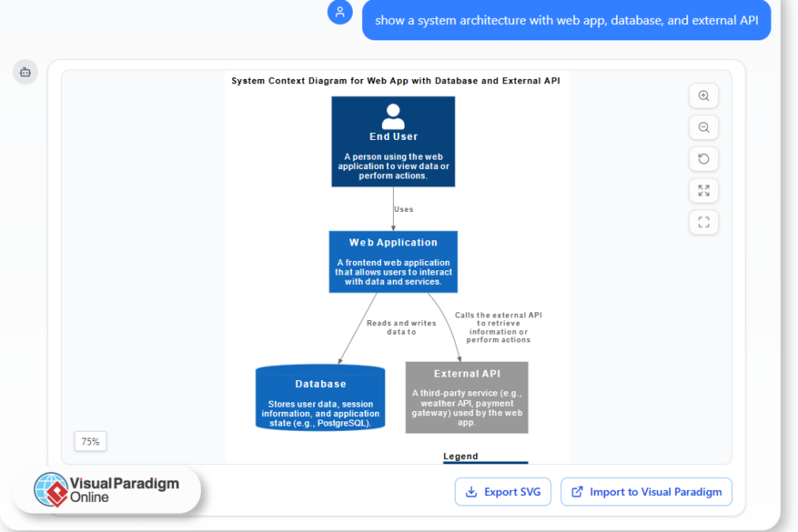798x532 pixels.
Task: Select the gray External API node
Action: click(x=467, y=397)
